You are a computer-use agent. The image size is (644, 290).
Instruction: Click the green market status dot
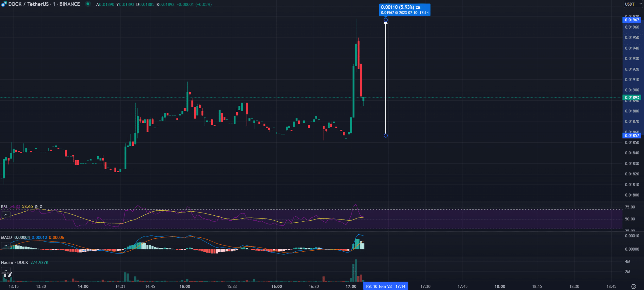pyautogui.click(x=88, y=4)
